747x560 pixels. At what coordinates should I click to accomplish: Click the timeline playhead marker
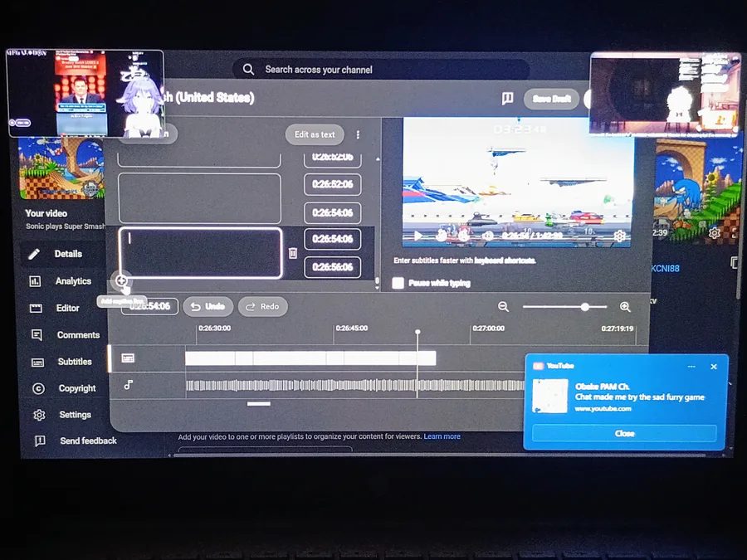point(417,332)
